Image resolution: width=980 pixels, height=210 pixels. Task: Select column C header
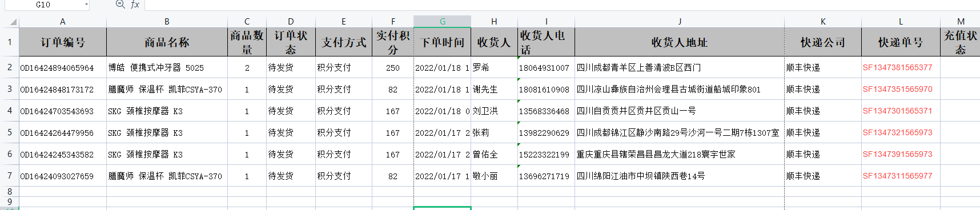pos(247,22)
